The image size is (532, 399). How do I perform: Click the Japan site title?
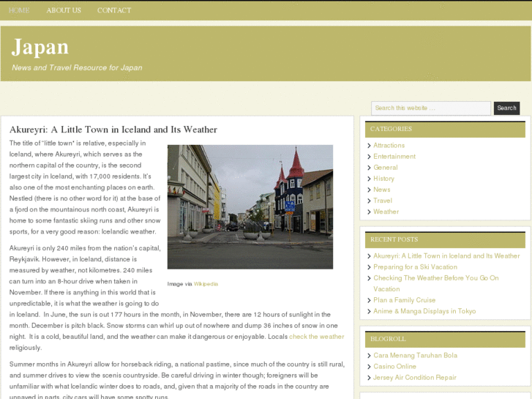coord(40,47)
